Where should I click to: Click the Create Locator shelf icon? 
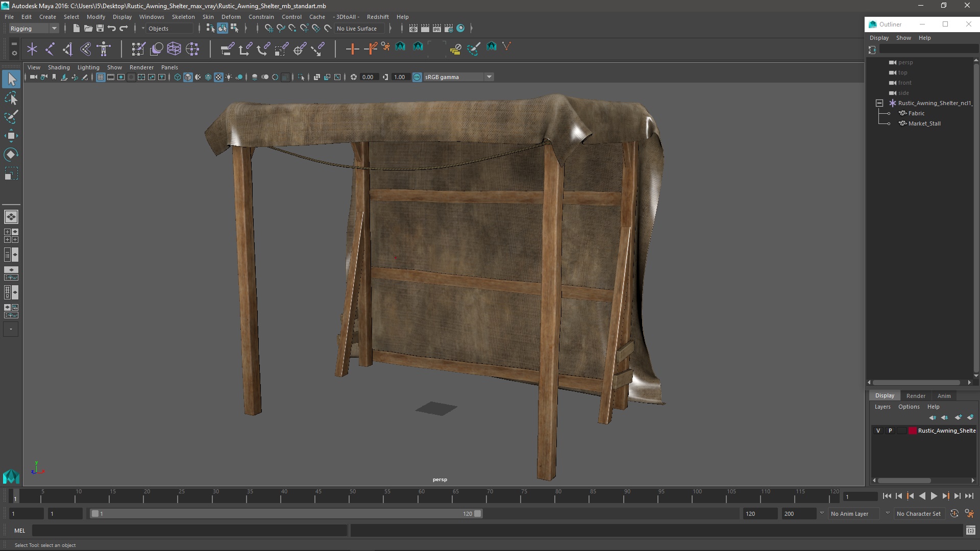[32, 49]
